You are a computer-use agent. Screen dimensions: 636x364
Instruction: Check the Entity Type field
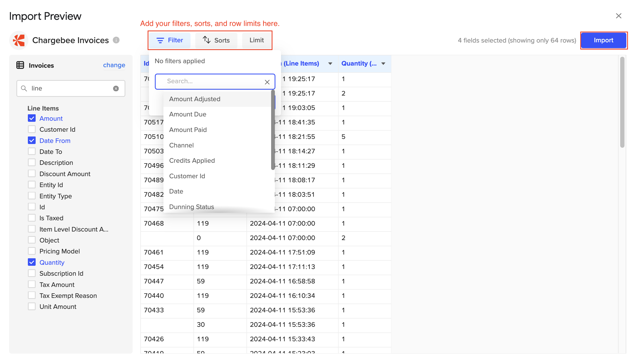(x=32, y=196)
